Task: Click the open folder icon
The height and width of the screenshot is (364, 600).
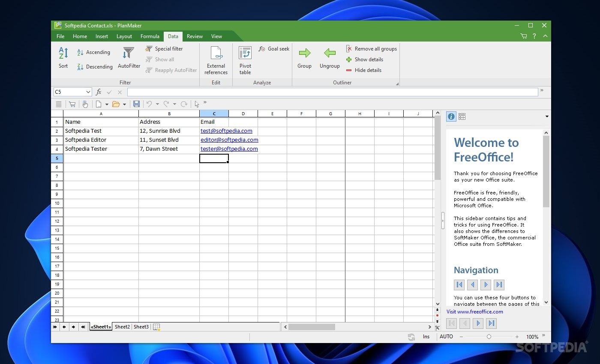Action: tap(116, 104)
